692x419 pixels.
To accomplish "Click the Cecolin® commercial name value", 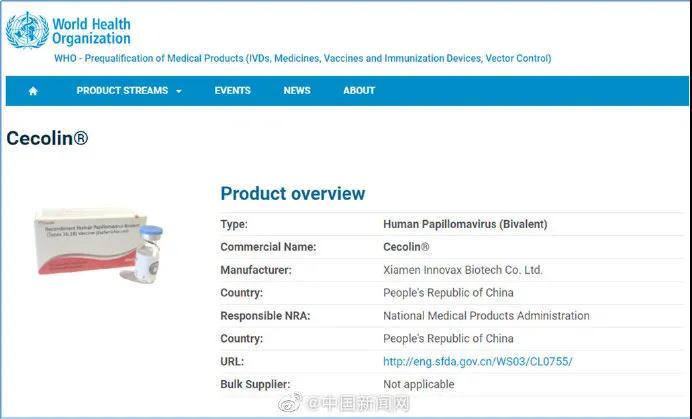I will [406, 247].
